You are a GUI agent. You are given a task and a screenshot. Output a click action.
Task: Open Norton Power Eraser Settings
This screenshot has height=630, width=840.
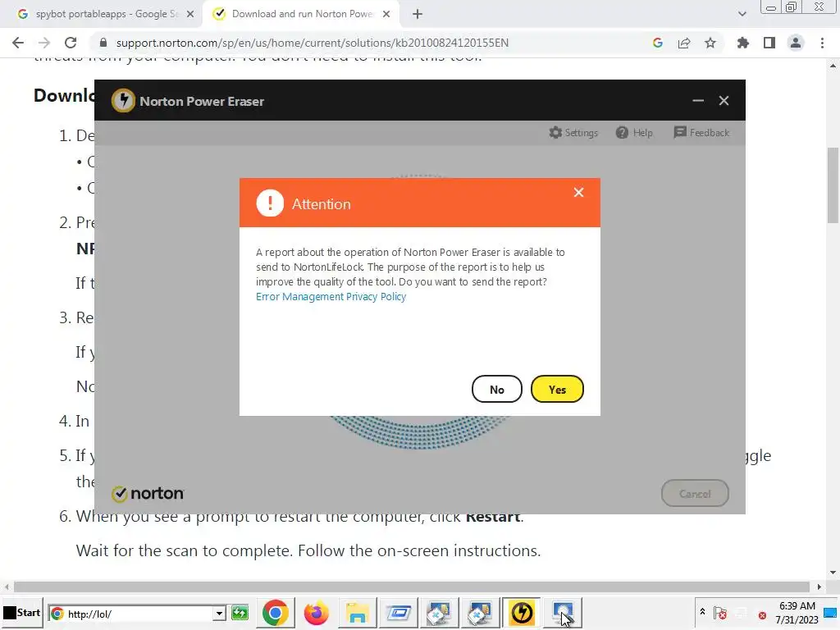tap(573, 132)
